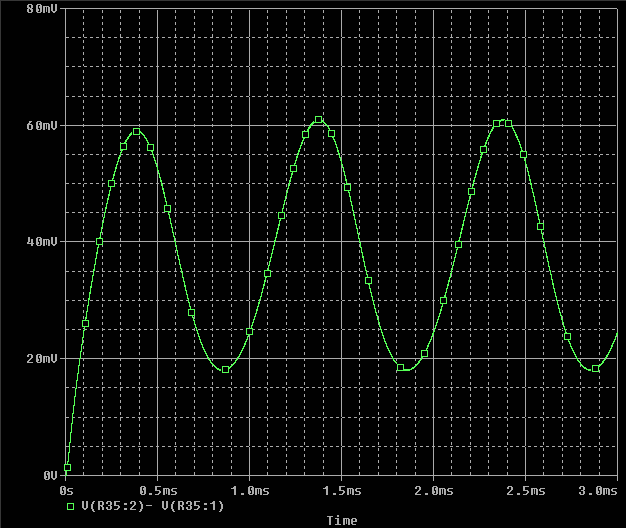626x528 pixels.
Task: Click the 0.5ms x-axis label
Action: pos(158,490)
